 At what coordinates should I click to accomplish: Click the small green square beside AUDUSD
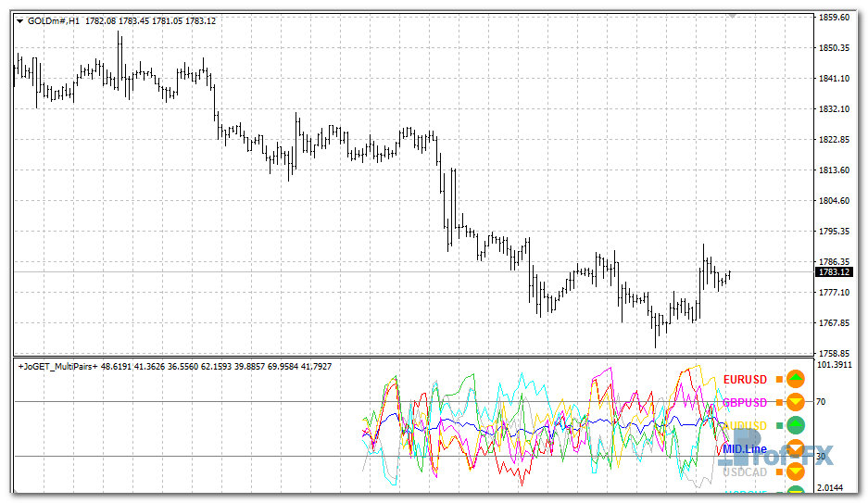[x=780, y=426]
